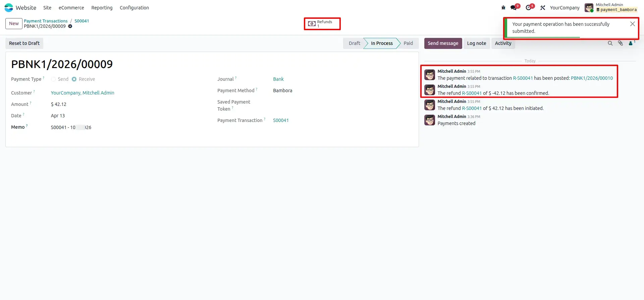644x300 pixels.
Task: Open the activities clock icon
Action: pyautogui.click(x=529, y=8)
